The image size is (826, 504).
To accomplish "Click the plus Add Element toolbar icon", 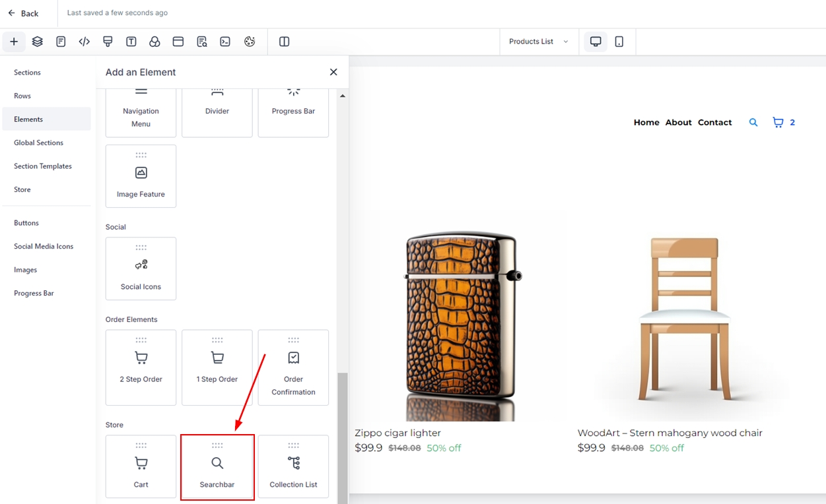I will pyautogui.click(x=14, y=42).
